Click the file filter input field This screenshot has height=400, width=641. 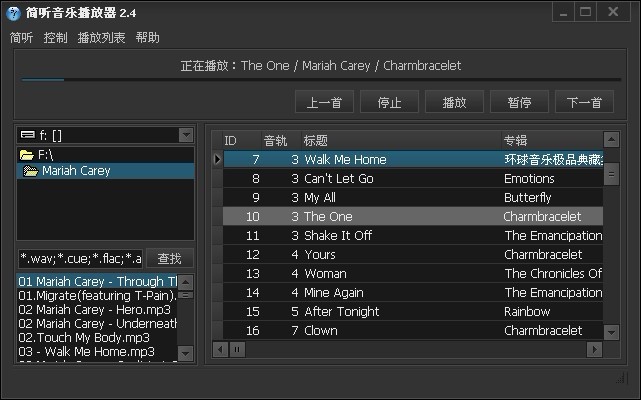[x=81, y=258]
